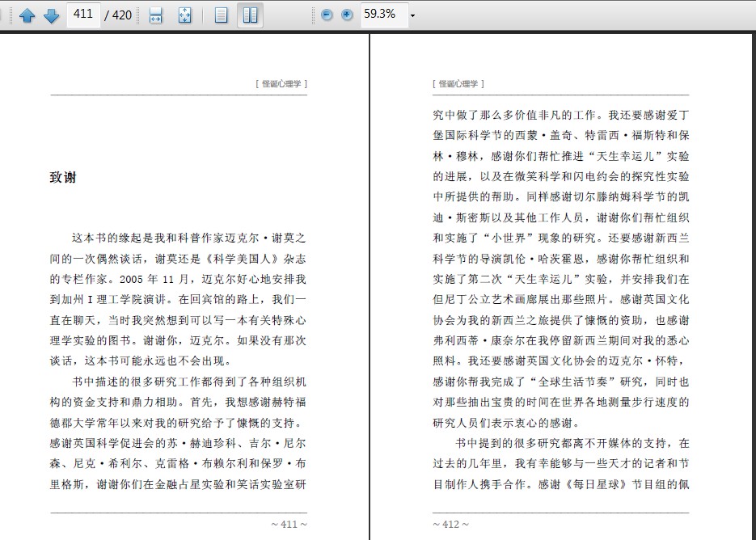Select the fit width page icon
The image size is (756, 540).
tap(155, 15)
